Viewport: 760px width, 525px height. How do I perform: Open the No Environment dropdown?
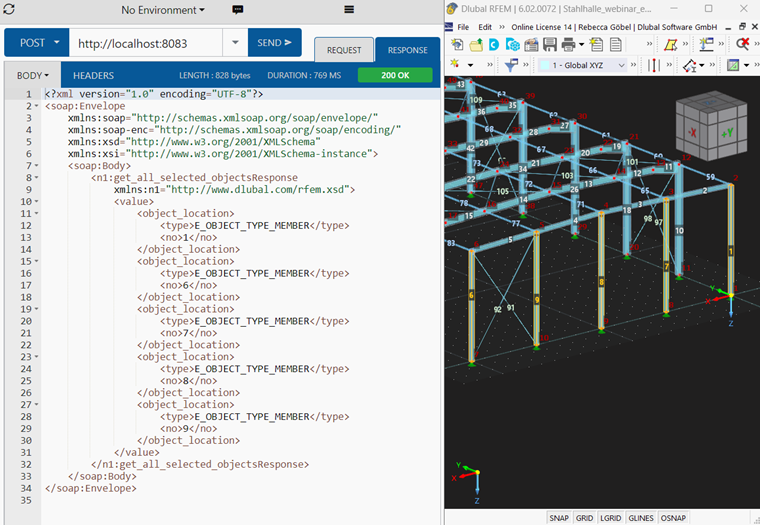[x=163, y=10]
